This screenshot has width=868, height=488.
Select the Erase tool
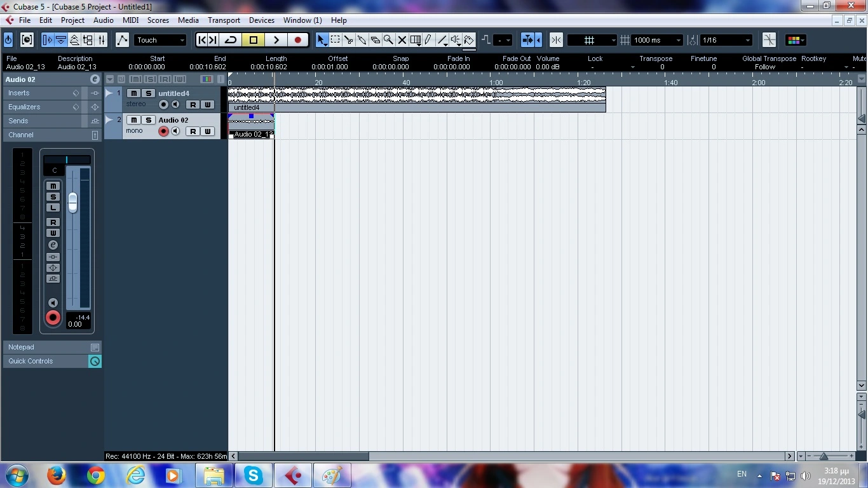(x=376, y=40)
